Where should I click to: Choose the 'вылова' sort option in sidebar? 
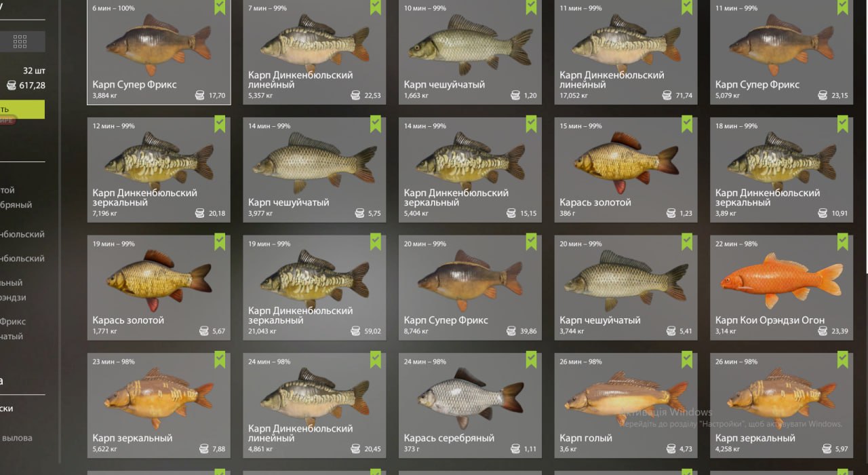[x=17, y=438]
